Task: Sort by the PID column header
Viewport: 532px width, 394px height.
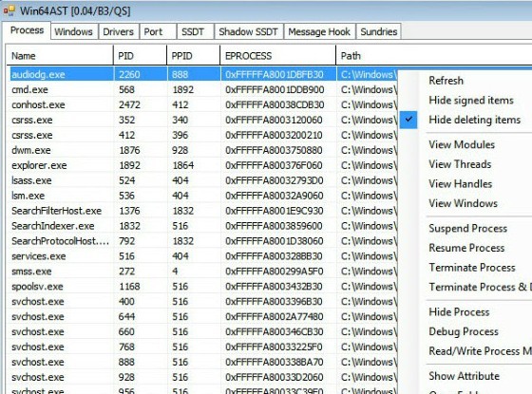Action: [141, 56]
